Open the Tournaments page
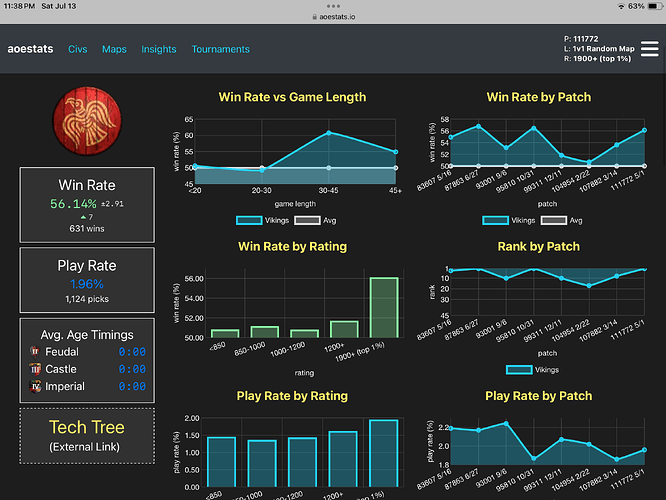Image resolution: width=666 pixels, height=500 pixels. (220, 49)
